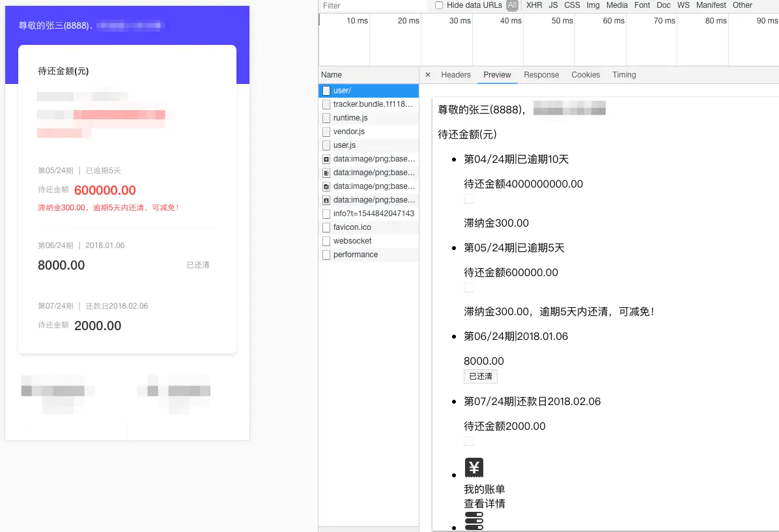The height and width of the screenshot is (532, 779).
Task: Select the Img request type filter
Action: click(592, 5)
